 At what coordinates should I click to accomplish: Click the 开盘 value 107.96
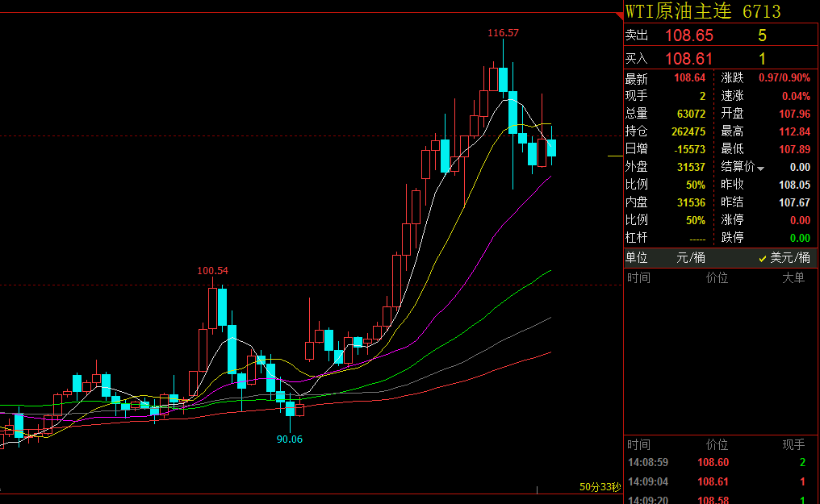pyautogui.click(x=794, y=114)
